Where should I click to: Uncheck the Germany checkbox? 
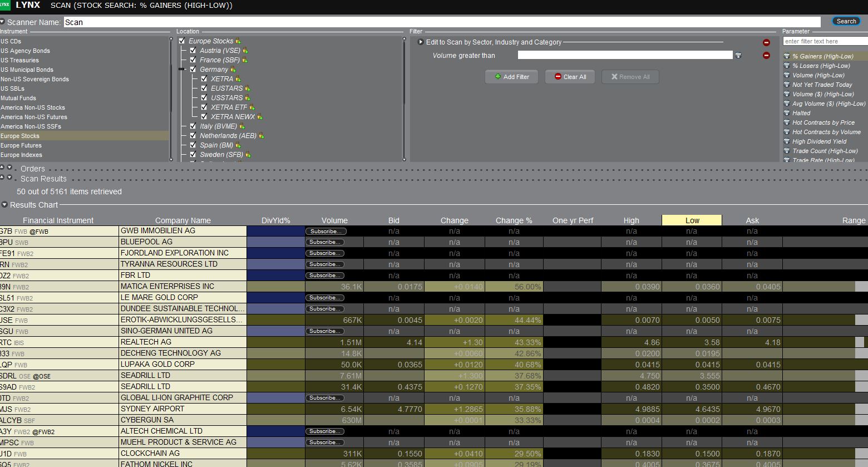[193, 69]
